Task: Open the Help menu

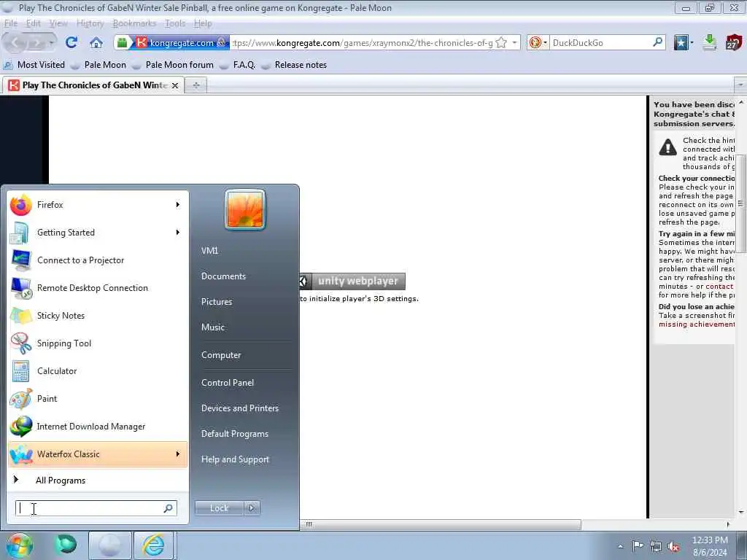Action: (x=203, y=23)
